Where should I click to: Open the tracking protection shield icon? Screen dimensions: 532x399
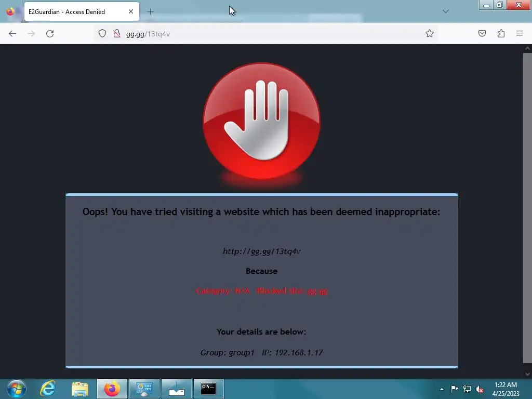coord(102,33)
